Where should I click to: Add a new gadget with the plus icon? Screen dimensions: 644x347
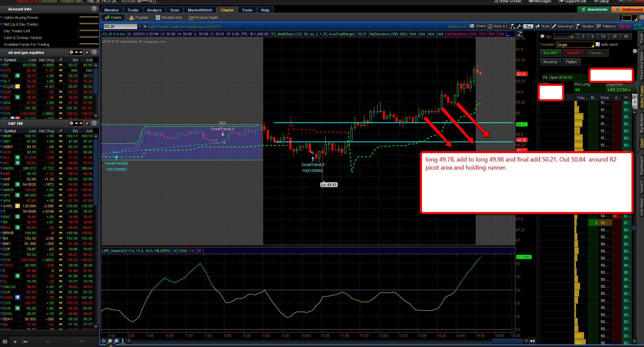(x=15, y=342)
